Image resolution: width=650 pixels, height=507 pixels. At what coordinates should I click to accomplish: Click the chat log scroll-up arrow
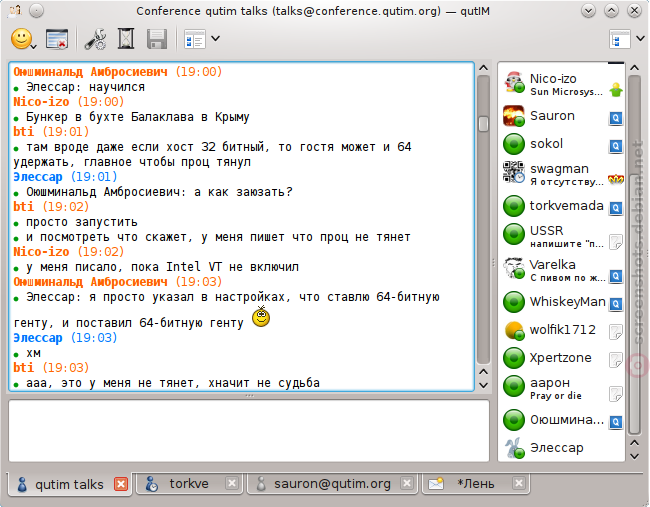click(483, 67)
